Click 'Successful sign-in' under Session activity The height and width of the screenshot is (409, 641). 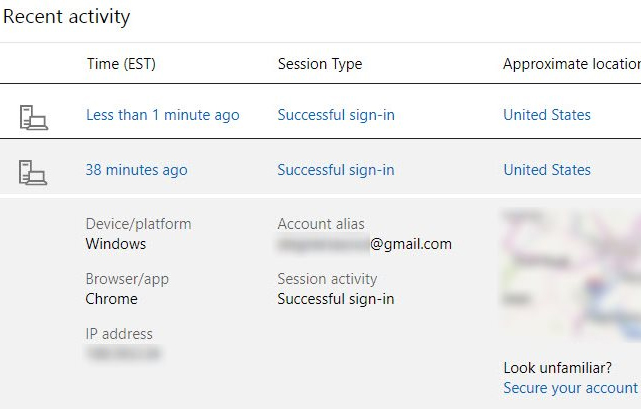point(335,299)
